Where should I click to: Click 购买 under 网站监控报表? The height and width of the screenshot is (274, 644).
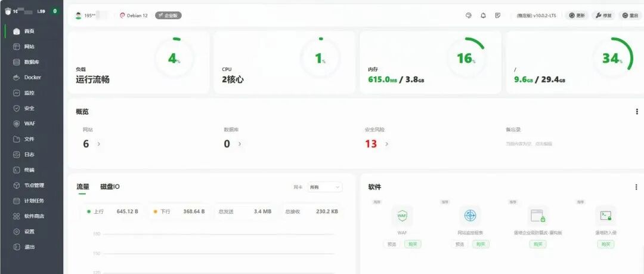pyautogui.click(x=481, y=244)
